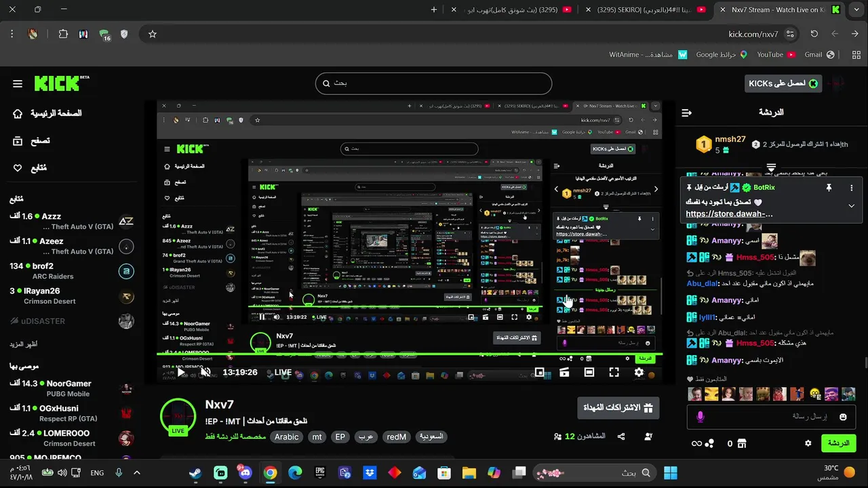
Task: Open the recommended NoorGamer channel
Action: 72,388
